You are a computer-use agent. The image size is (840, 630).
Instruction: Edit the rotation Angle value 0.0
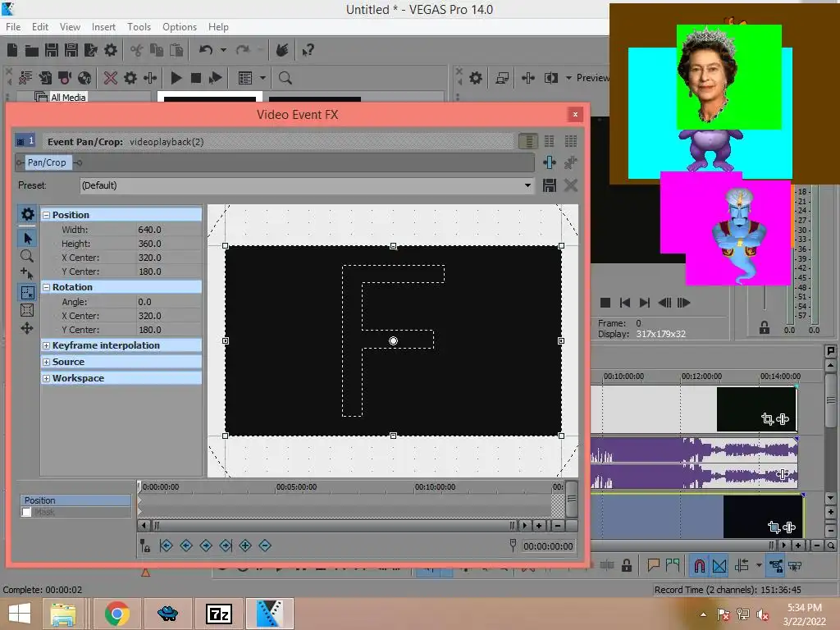(x=169, y=302)
